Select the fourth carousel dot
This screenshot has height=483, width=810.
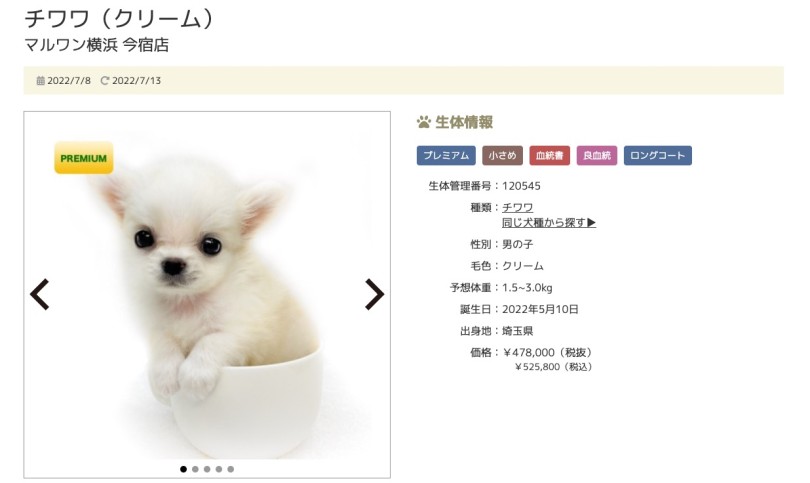219,469
